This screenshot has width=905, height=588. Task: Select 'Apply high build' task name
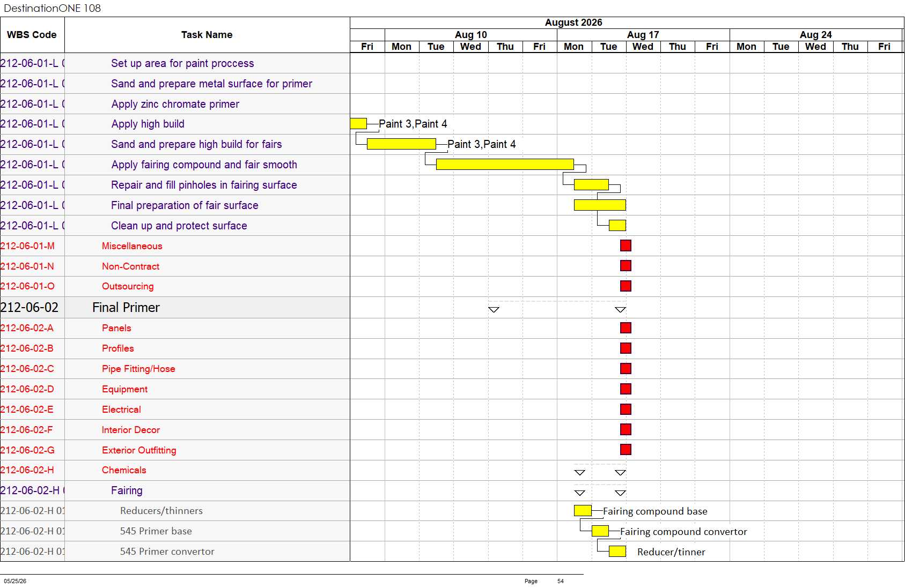coord(148,124)
